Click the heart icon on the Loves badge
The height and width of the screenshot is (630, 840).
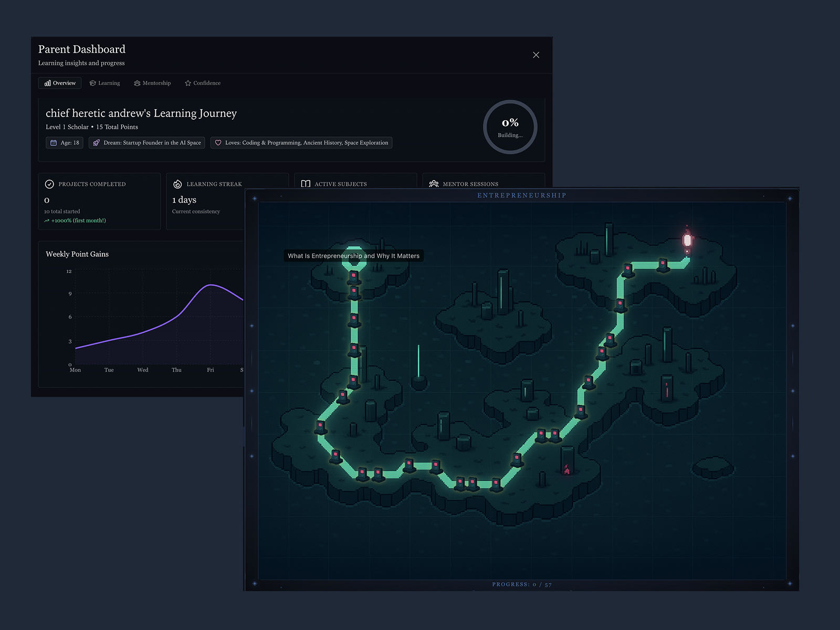tap(218, 142)
